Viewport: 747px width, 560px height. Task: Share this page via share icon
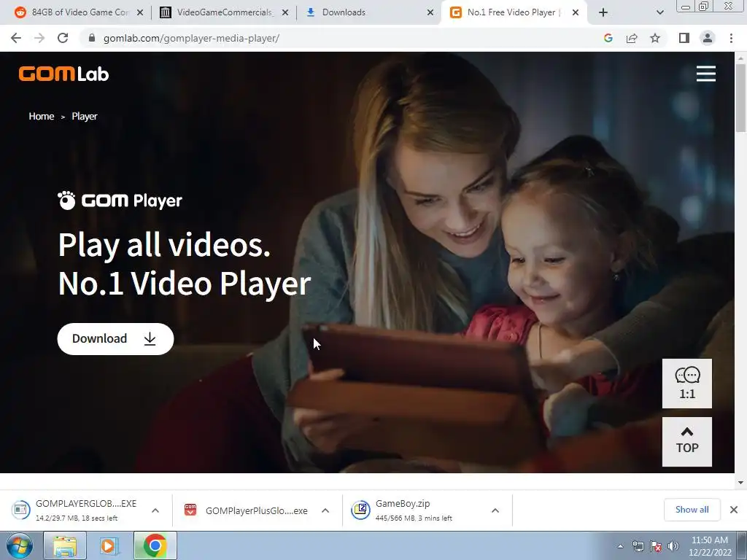pyautogui.click(x=632, y=38)
